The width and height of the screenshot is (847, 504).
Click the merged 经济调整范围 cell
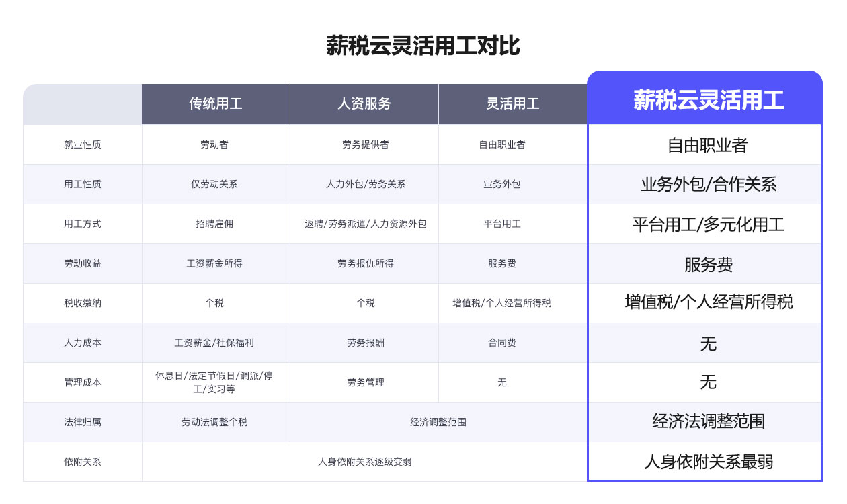tap(438, 422)
